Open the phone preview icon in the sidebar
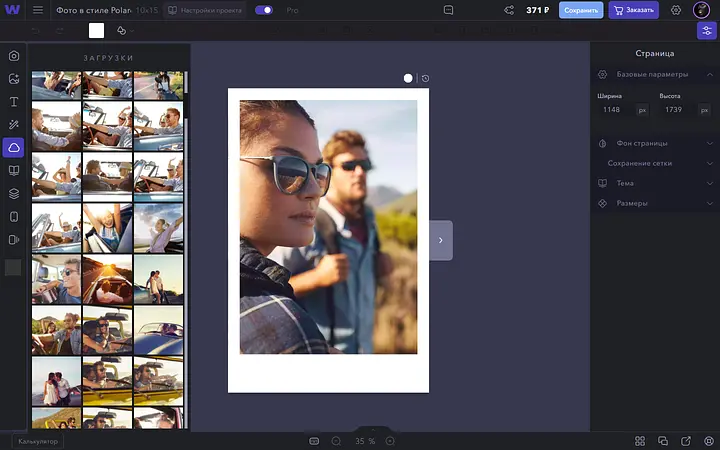Image resolution: width=720 pixels, height=450 pixels. click(x=14, y=217)
